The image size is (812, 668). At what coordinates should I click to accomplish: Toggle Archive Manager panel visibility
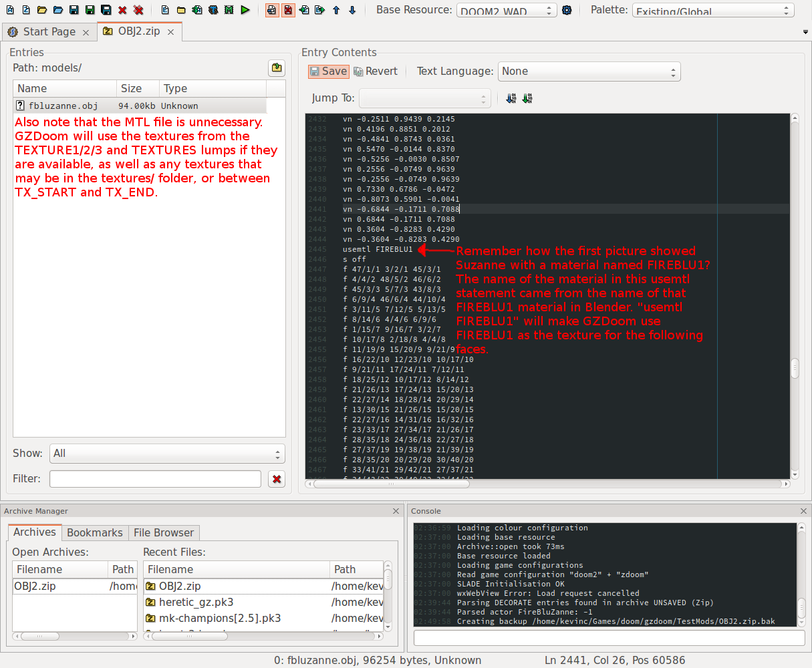[272, 10]
